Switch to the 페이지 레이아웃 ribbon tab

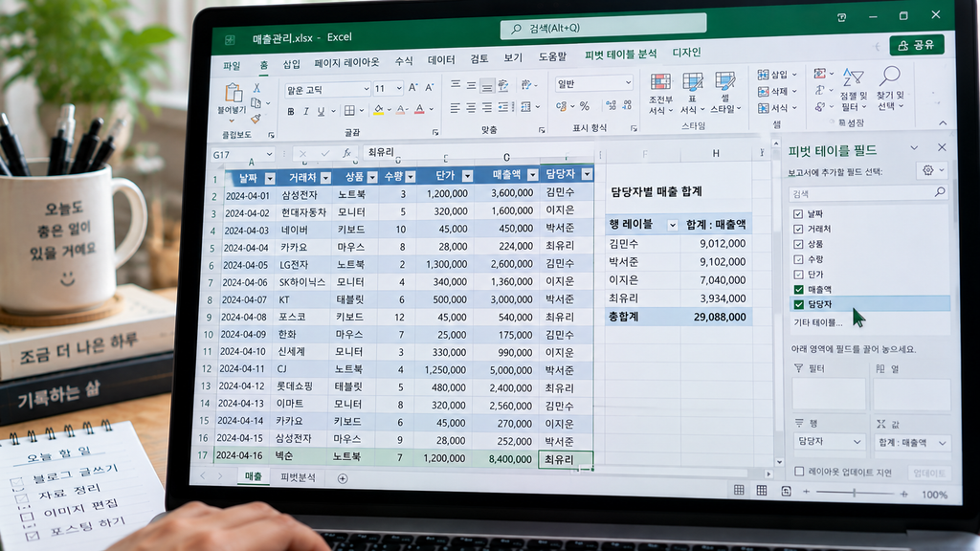click(346, 62)
